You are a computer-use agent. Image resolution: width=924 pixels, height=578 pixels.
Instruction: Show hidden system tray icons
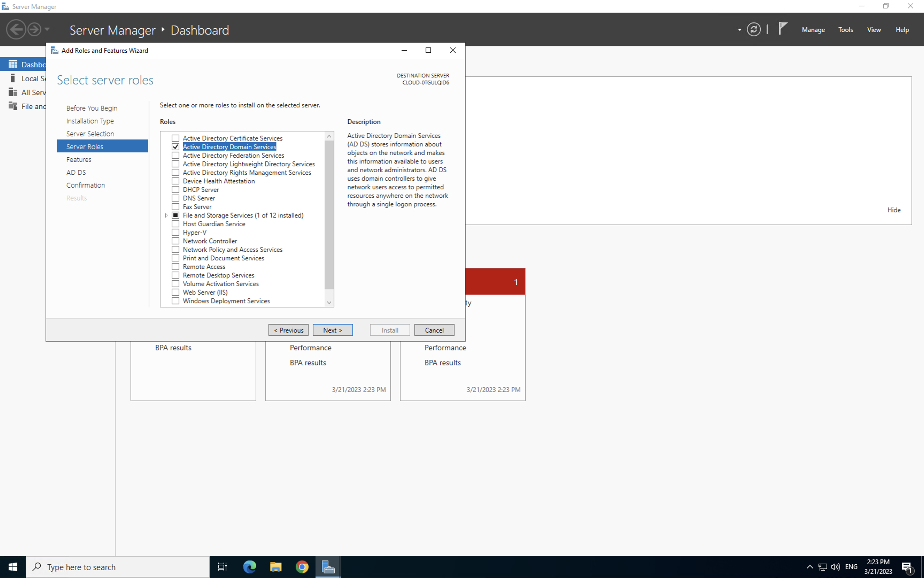point(810,567)
